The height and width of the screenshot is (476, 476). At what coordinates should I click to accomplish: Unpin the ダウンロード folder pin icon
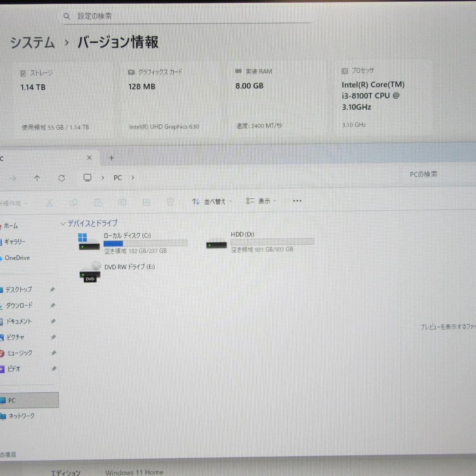[x=53, y=305]
